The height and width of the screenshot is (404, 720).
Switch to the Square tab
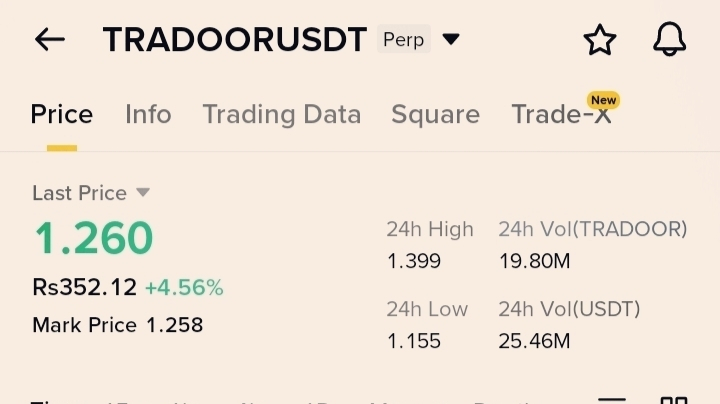435,115
